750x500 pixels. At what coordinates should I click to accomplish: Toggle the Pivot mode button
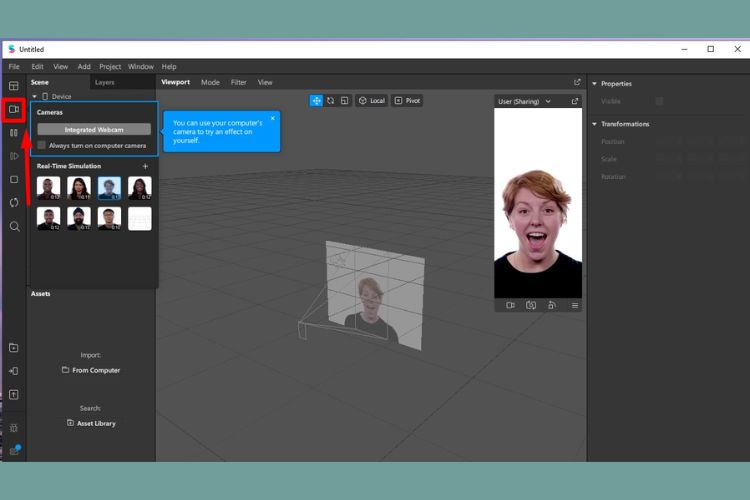click(x=407, y=100)
